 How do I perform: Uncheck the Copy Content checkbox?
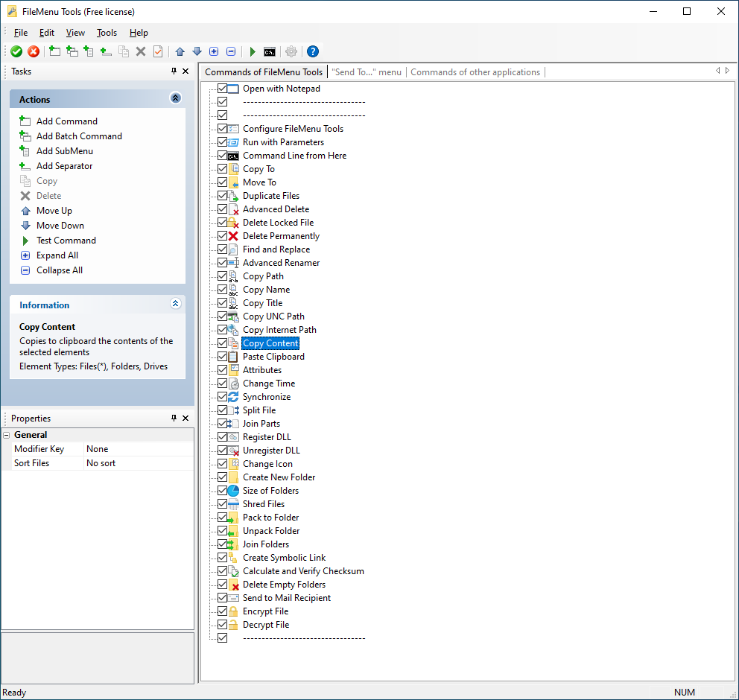coord(223,343)
